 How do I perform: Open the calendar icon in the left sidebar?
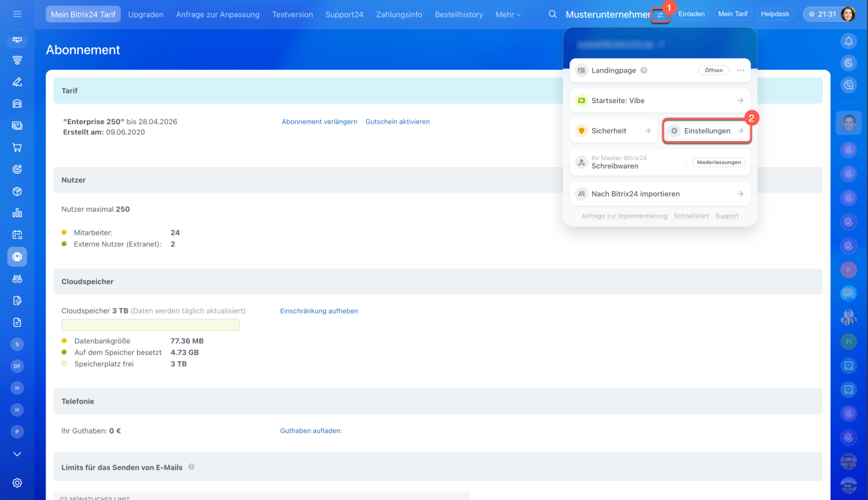(17, 235)
